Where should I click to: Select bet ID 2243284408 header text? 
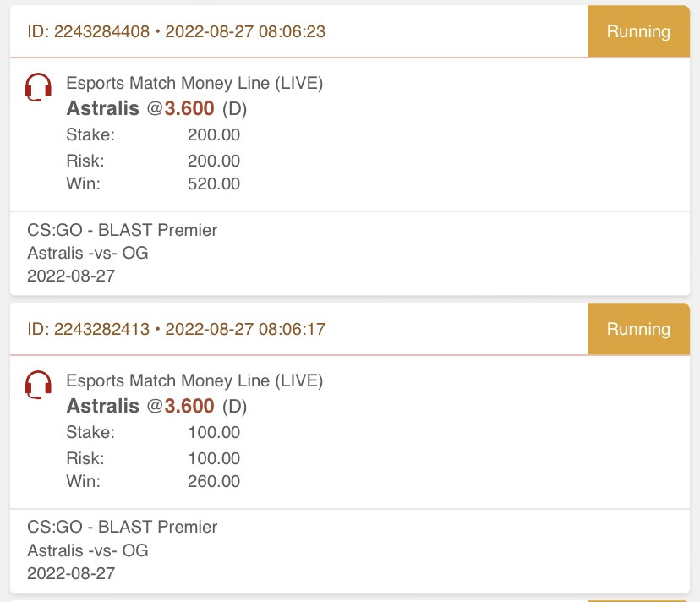pyautogui.click(x=177, y=32)
